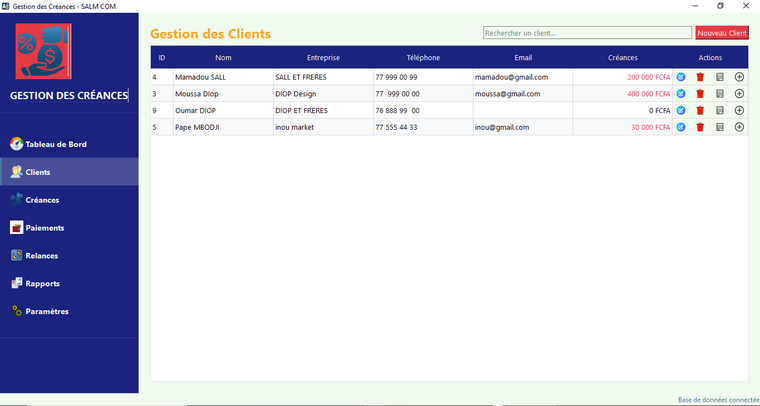This screenshot has height=406, width=760.
Task: Navigate to Relances in the sidebar
Action: click(x=42, y=256)
